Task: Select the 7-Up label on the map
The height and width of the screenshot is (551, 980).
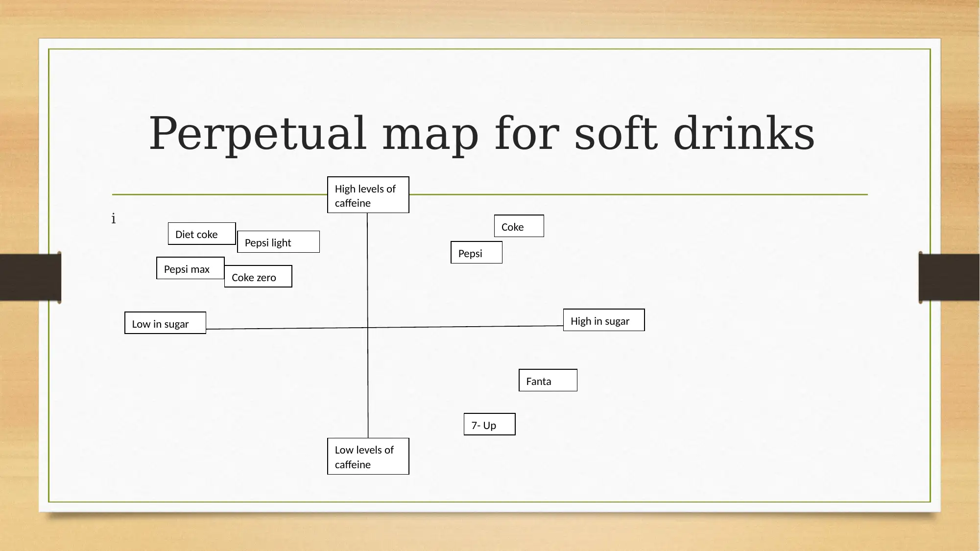Action: coord(489,424)
